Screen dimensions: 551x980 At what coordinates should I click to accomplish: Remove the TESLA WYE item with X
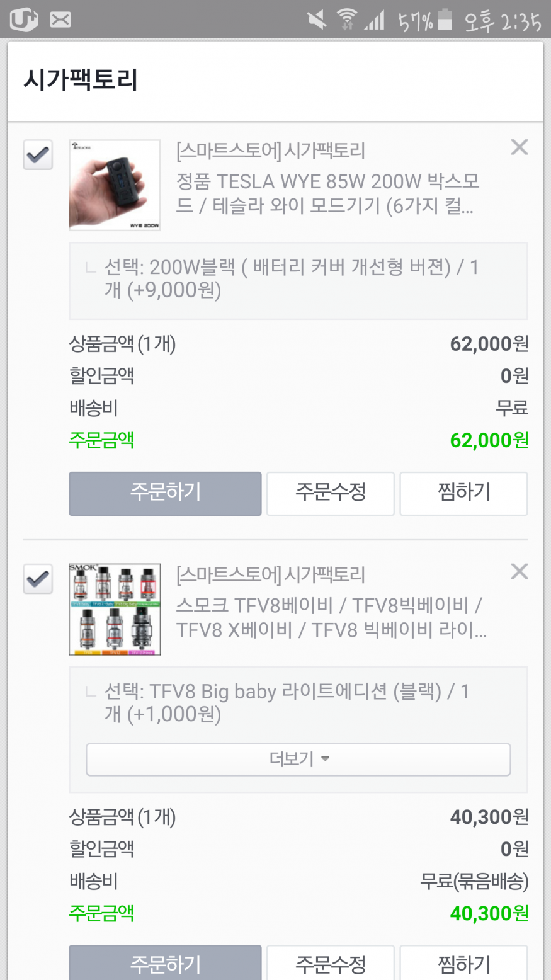click(519, 147)
